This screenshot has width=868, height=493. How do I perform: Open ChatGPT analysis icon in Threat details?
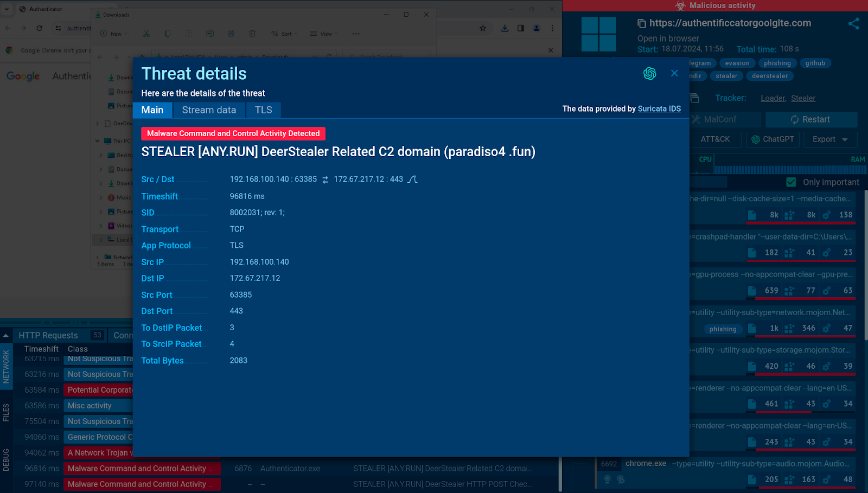[x=649, y=74]
